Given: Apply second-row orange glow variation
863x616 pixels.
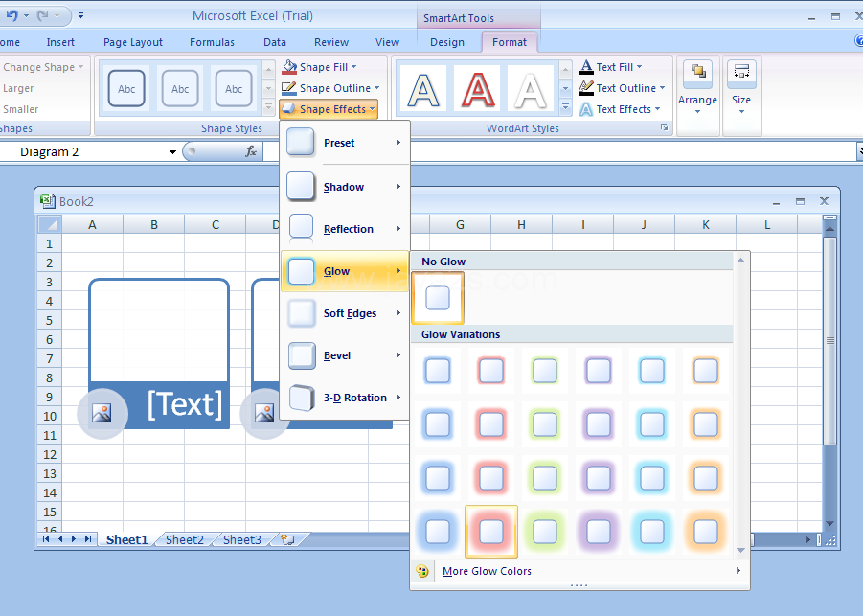Looking at the screenshot, I should [706, 423].
